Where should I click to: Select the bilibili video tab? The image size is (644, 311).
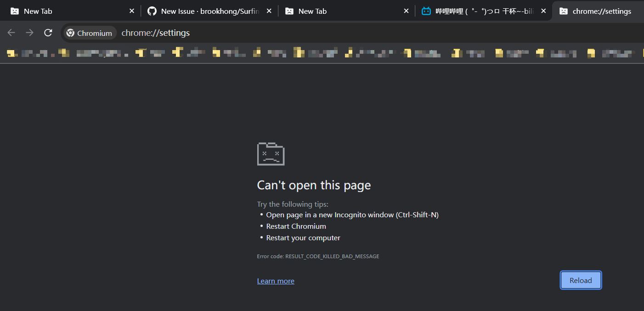pos(478,11)
